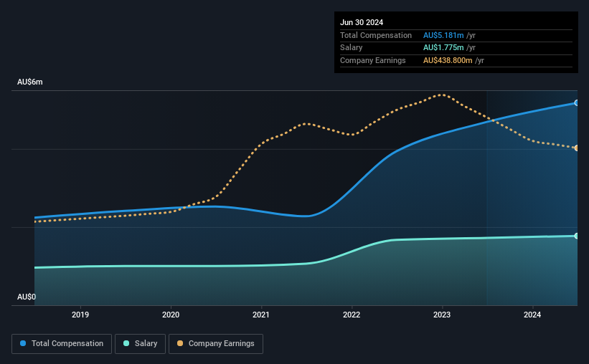Click the 2023 x-axis label
This screenshot has width=589, height=364.
(442, 315)
